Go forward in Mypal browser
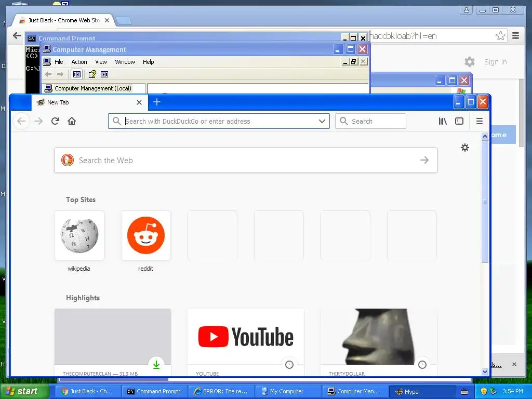 point(38,121)
